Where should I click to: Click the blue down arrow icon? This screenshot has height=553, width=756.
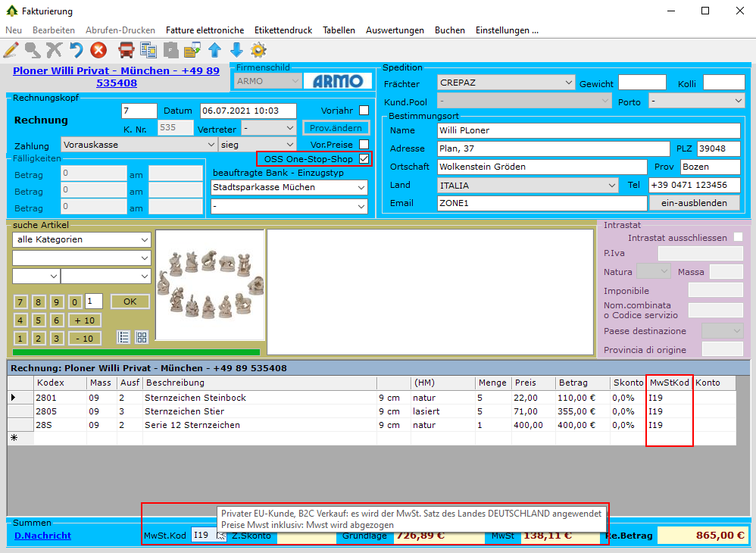[236, 50]
